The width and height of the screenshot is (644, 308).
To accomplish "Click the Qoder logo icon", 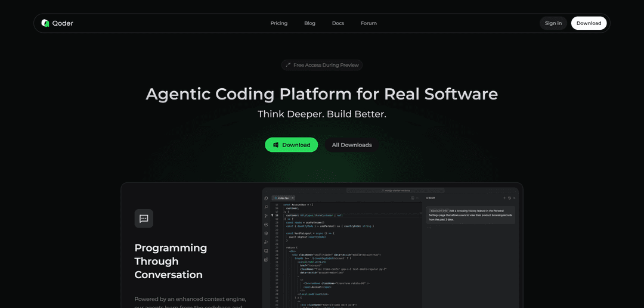I will 45,23.
